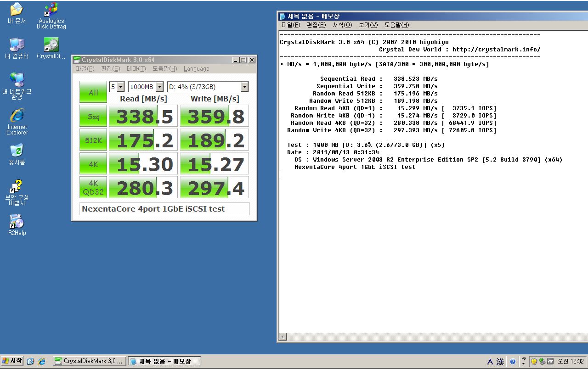Open 파일(F) menu in CrystalDiskMark
Screen dimensions: 588x369
(85, 69)
